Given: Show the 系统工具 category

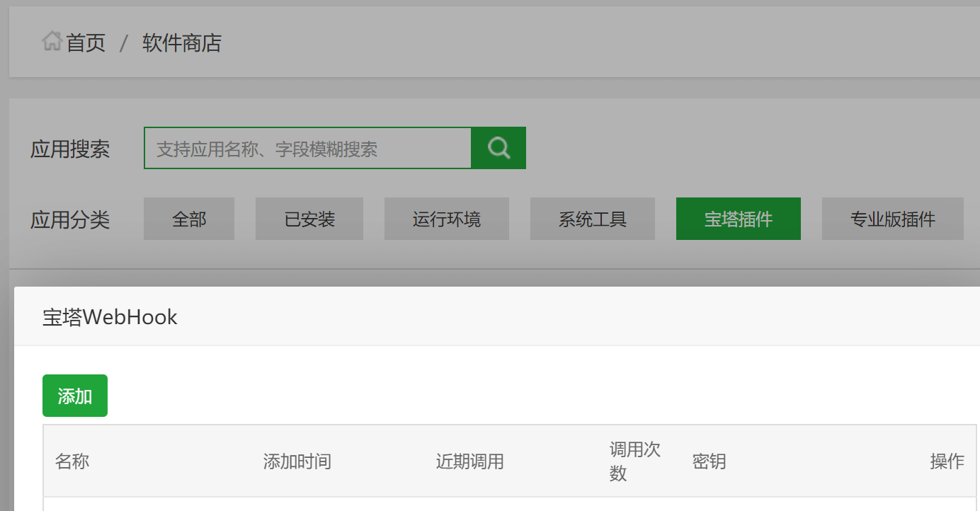Looking at the screenshot, I should click(593, 219).
